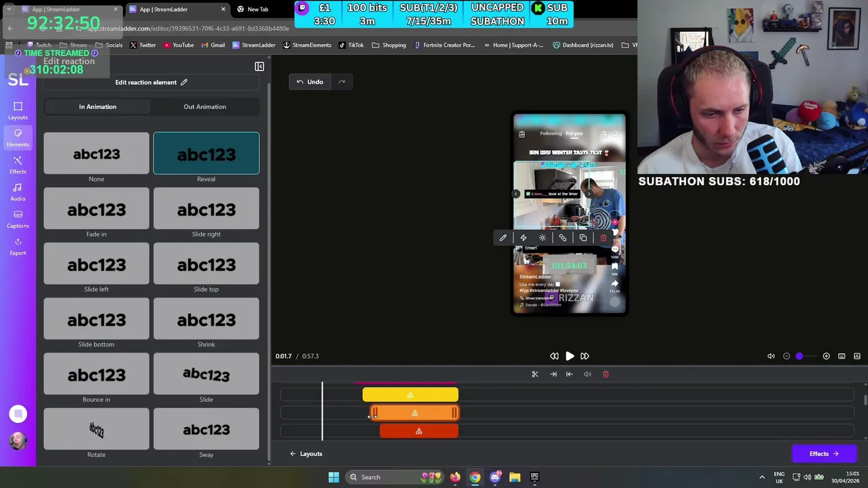This screenshot has height=488, width=868.
Task: Select the yellow clip on the timeline
Action: point(410,395)
